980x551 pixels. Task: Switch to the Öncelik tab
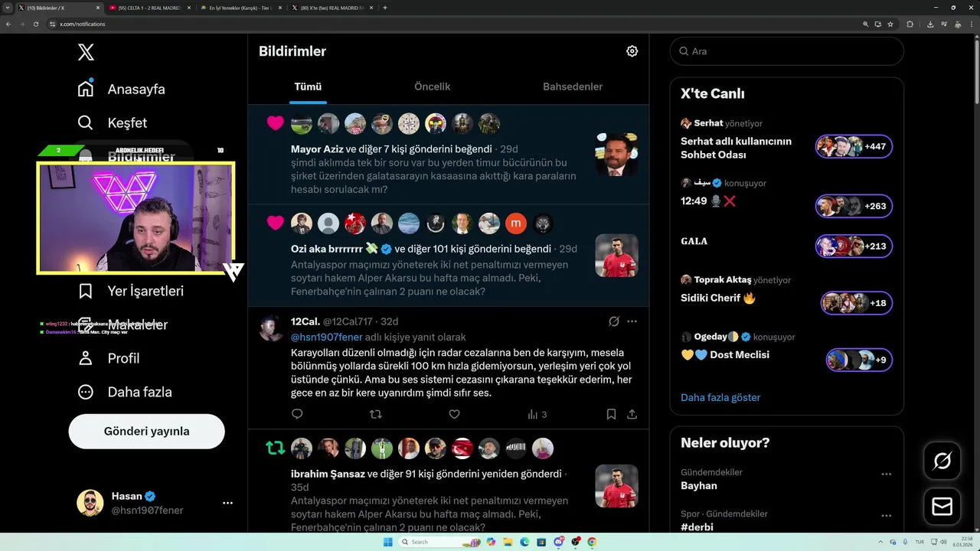[x=432, y=86]
